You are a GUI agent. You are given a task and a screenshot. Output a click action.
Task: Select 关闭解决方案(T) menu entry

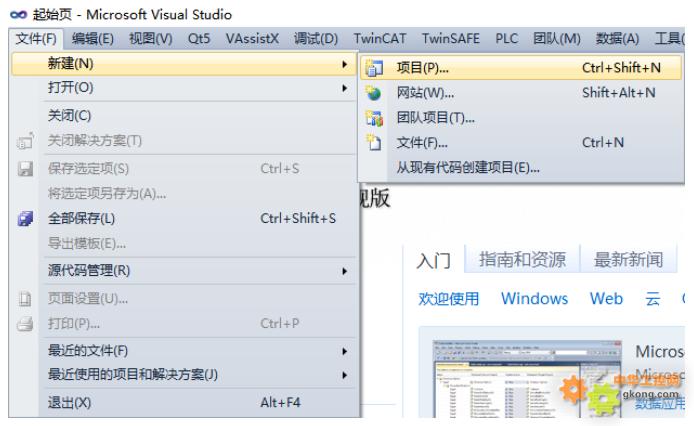click(x=184, y=141)
